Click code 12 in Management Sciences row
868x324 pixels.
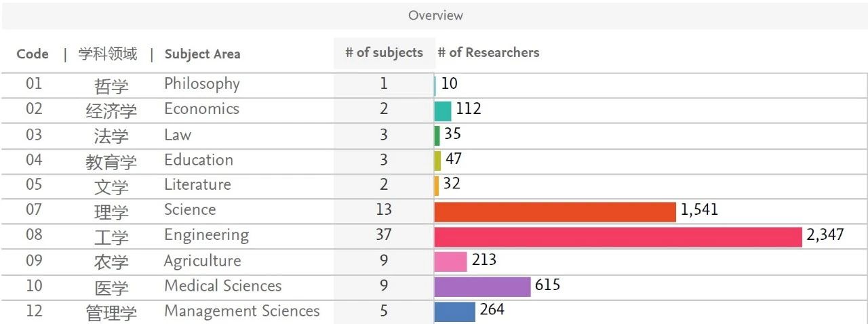pyautogui.click(x=34, y=311)
